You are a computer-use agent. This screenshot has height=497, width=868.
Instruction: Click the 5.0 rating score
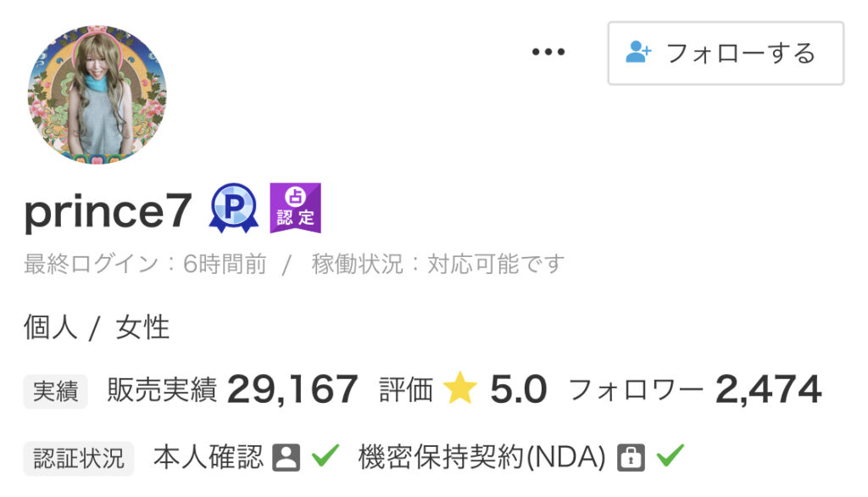point(519,389)
